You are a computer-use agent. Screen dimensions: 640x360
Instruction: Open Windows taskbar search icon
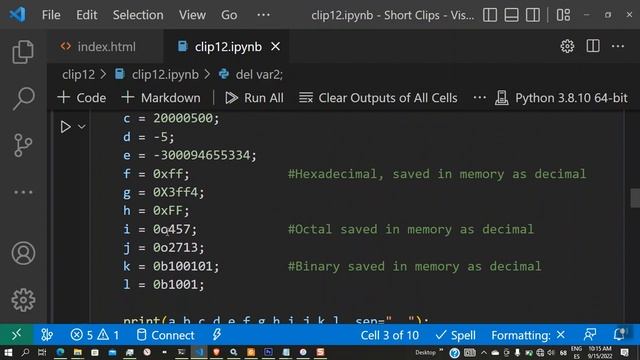point(25,353)
